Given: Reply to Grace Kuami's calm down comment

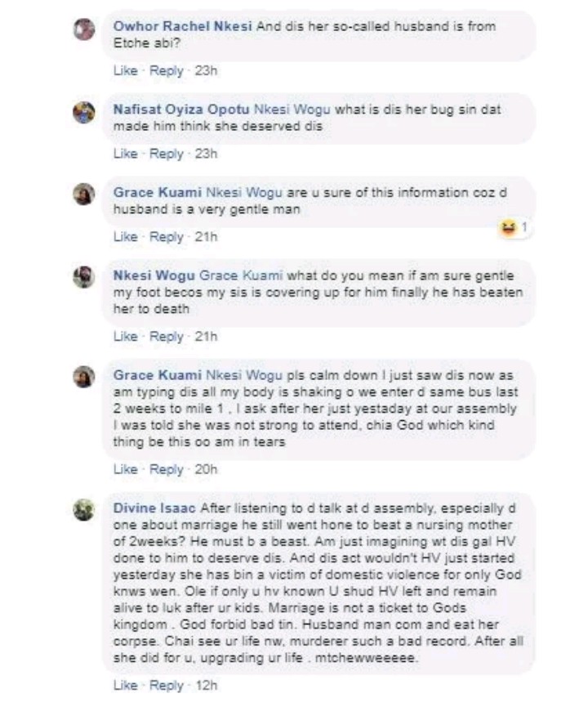Looking at the screenshot, I should point(167,469).
